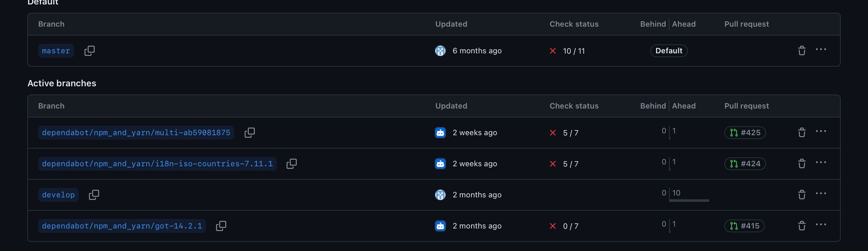Open the master branch link
This screenshot has height=251, width=868.
pos(56,51)
